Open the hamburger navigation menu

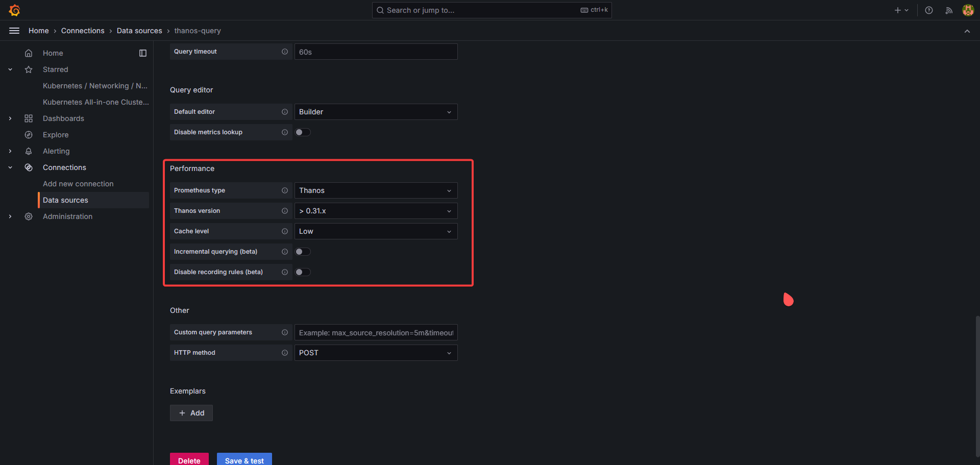click(x=14, y=31)
